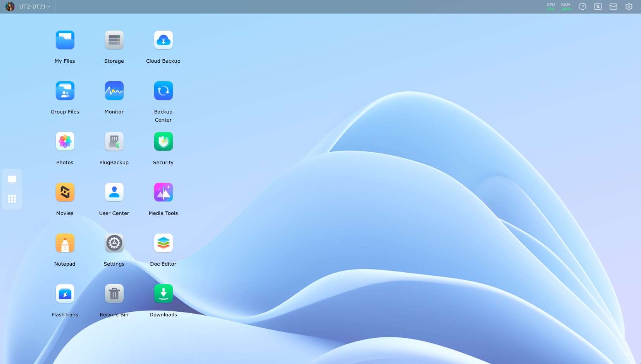Launch the Media Tools app

tap(163, 192)
